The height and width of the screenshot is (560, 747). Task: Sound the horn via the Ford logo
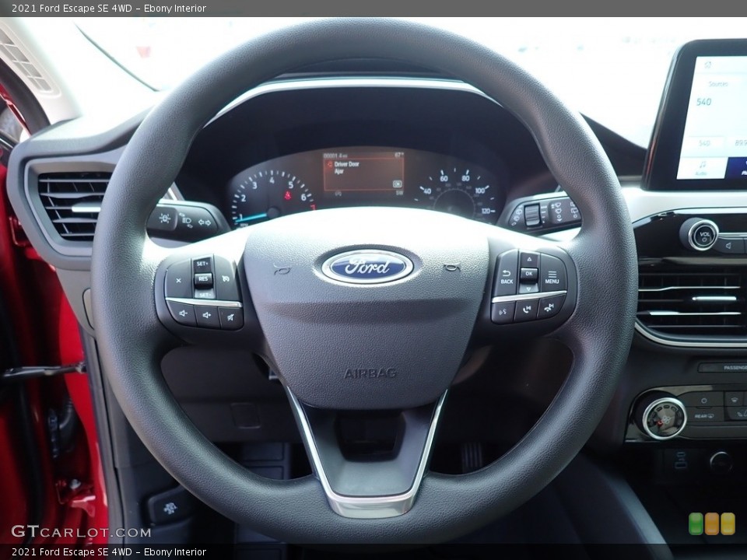pos(368,267)
